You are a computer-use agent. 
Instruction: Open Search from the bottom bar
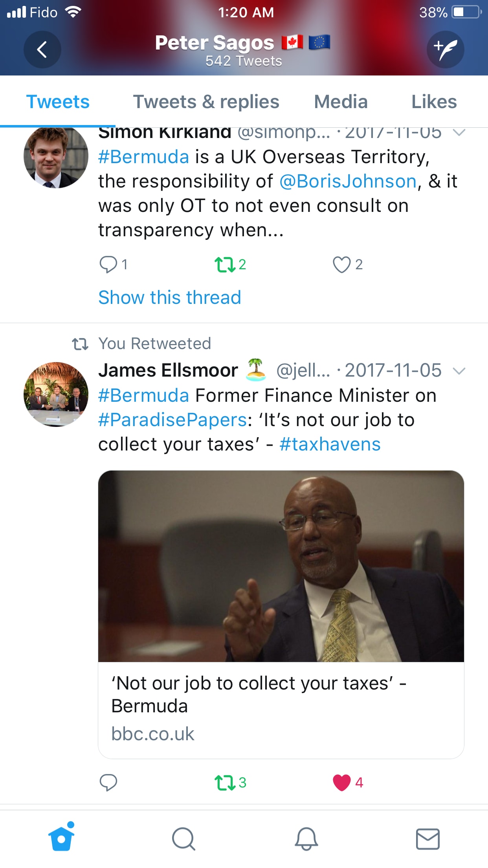183,839
